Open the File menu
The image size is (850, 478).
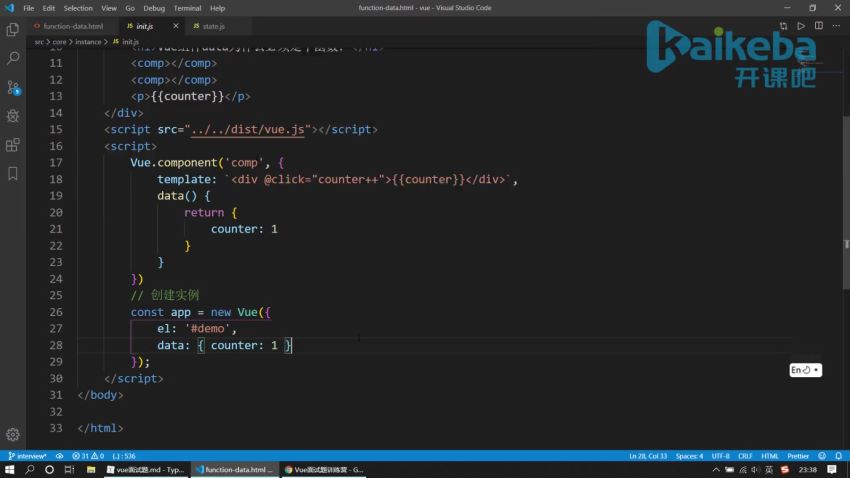[29, 8]
